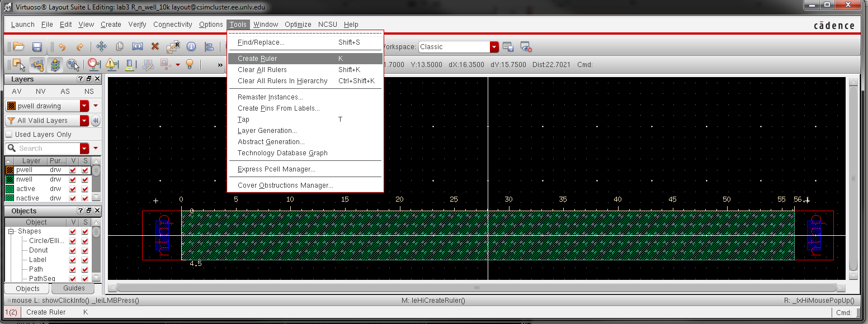This screenshot has width=868, height=324.
Task: Open the Workspace Classic dropdown
Action: tap(494, 47)
